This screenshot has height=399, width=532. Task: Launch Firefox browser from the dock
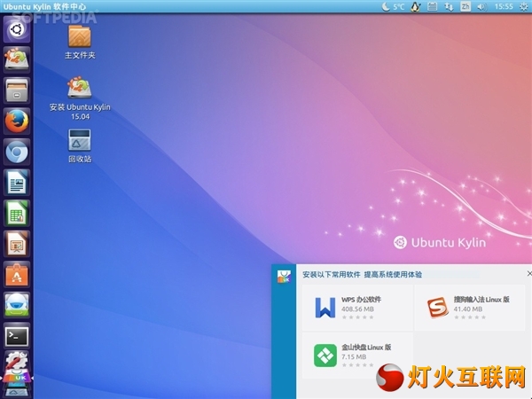click(17, 121)
